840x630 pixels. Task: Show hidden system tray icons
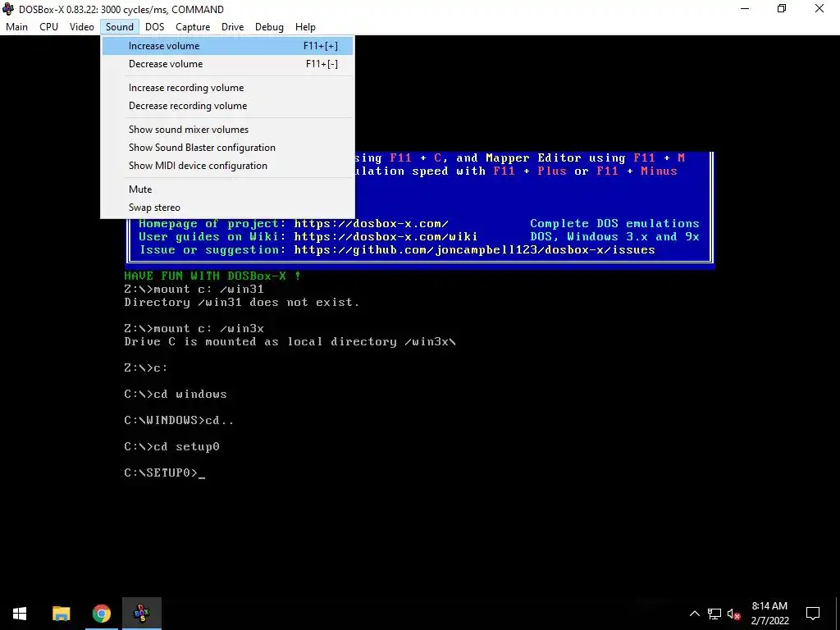point(694,614)
